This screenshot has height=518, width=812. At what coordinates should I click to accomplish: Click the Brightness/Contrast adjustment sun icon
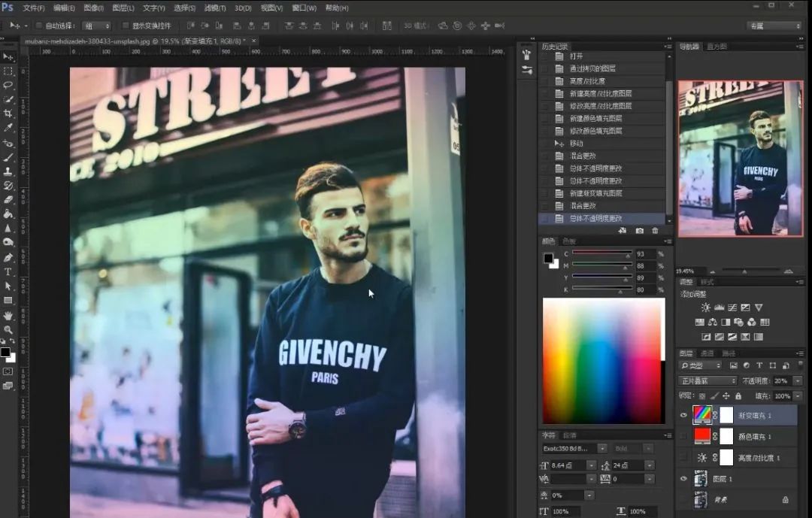coord(705,307)
